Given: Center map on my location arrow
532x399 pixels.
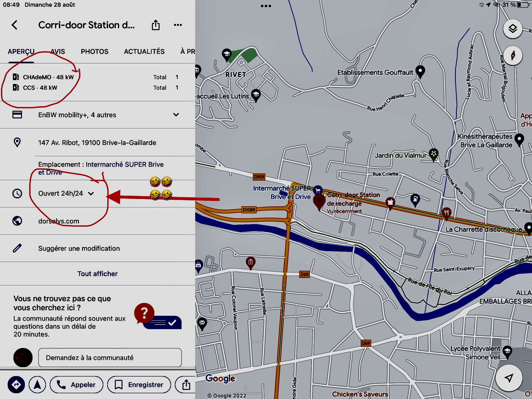Looking at the screenshot, I should click(x=508, y=378).
